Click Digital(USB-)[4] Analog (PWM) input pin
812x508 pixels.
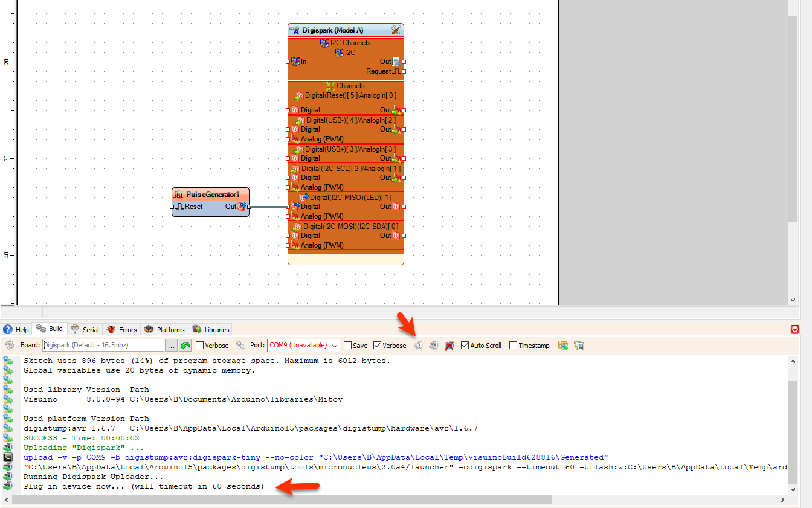288,139
